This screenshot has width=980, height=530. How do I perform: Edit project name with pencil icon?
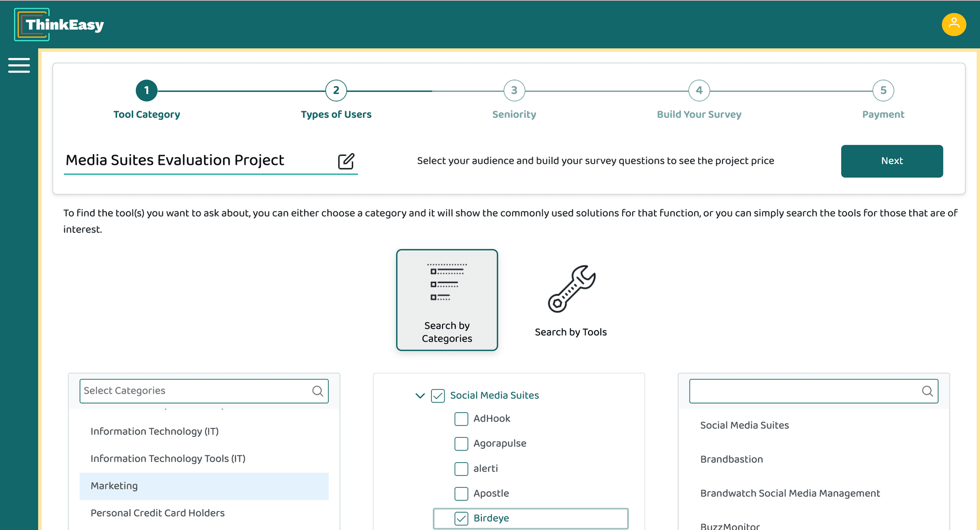(x=346, y=161)
